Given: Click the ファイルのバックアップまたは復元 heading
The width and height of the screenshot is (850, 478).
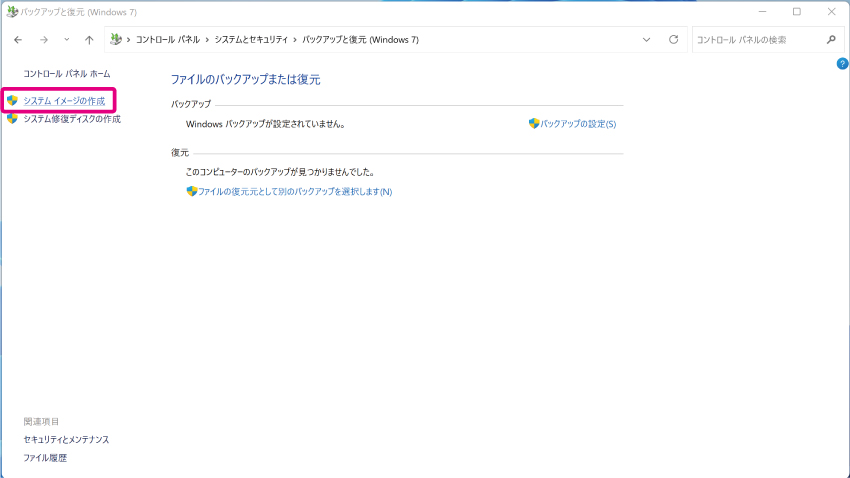Looking at the screenshot, I should coord(246,80).
